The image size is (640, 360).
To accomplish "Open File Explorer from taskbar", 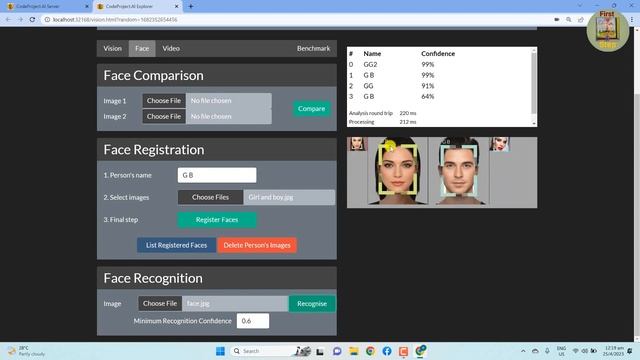I will [353, 351].
